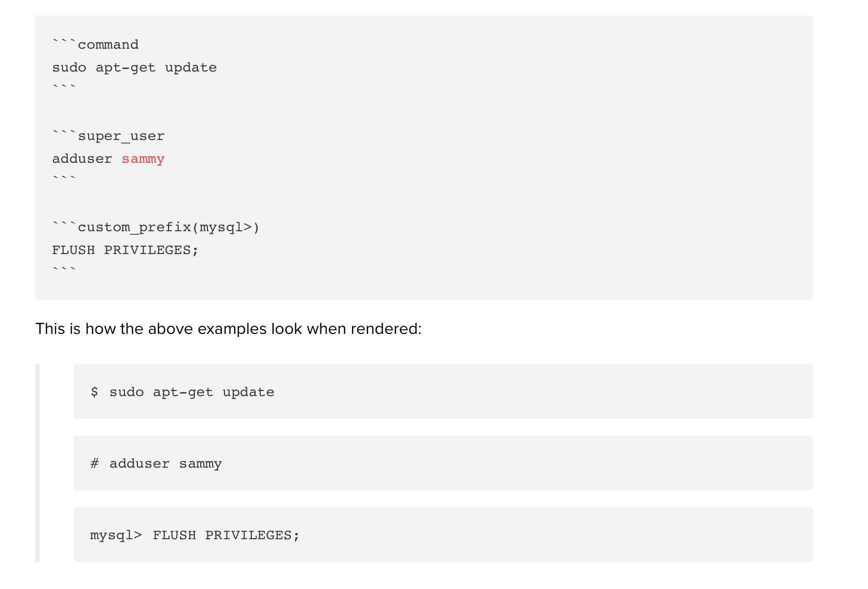
Task: Click the rendered 'adduser sammy' command text
Action: (165, 464)
